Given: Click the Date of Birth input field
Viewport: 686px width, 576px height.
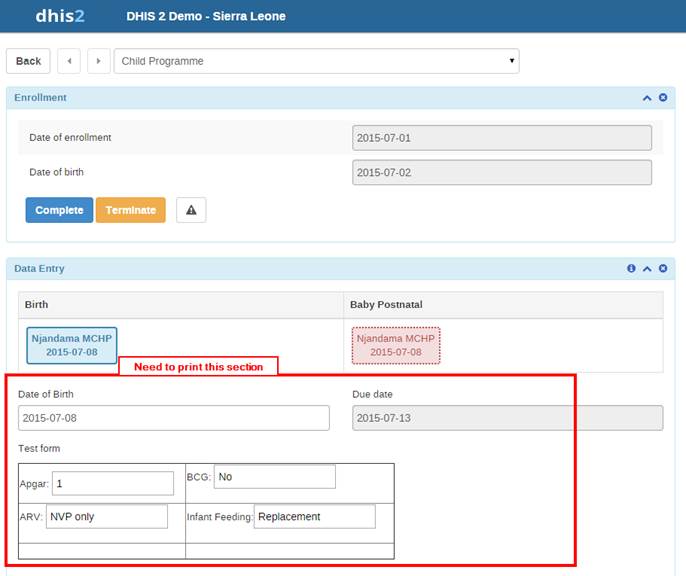Looking at the screenshot, I should pos(173,418).
